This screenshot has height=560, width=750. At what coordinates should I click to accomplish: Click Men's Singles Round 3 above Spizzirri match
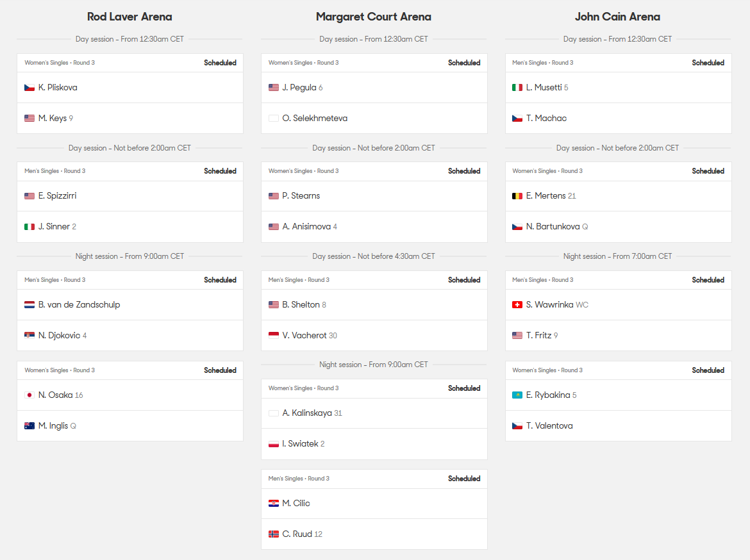click(55, 171)
